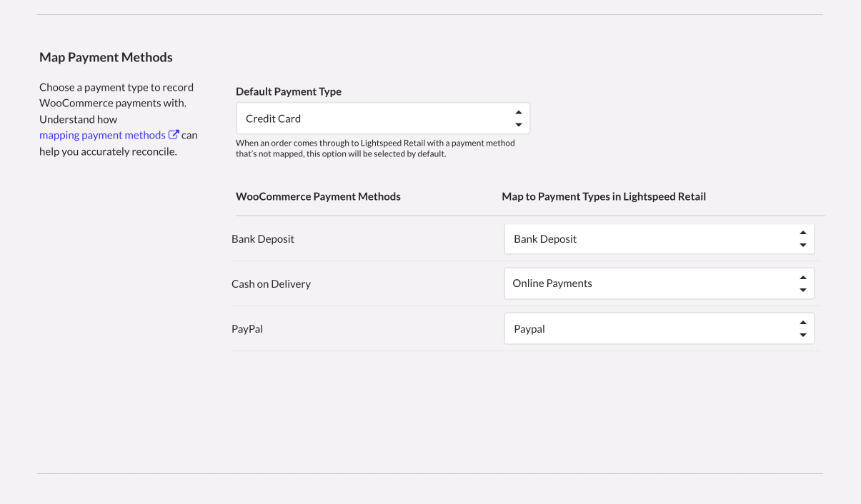
Task: Click the arrows icon on Paypal dropdown
Action: tap(802, 329)
